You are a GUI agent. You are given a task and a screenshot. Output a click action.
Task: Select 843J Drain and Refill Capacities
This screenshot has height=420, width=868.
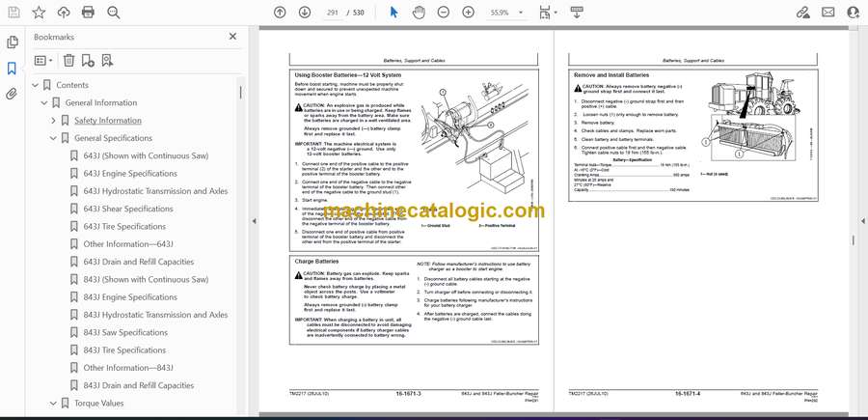[x=138, y=385]
